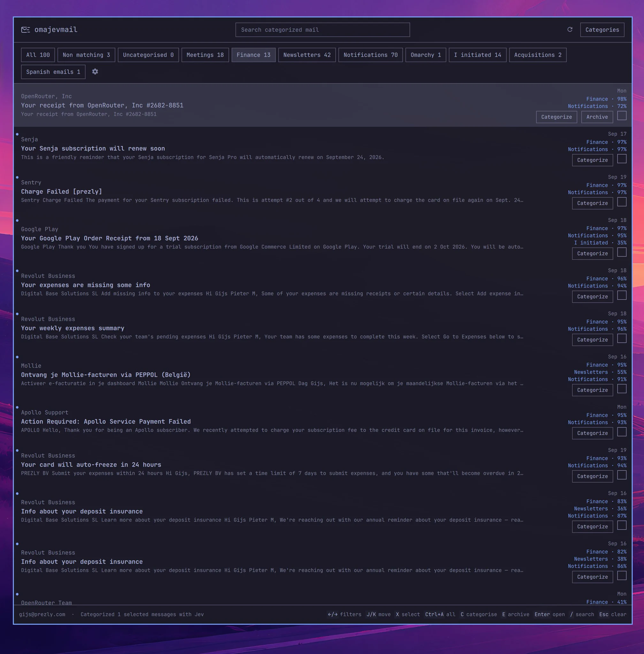Open the Notifications 70 filter
Viewport: 644px width, 654px height.
pyautogui.click(x=370, y=55)
